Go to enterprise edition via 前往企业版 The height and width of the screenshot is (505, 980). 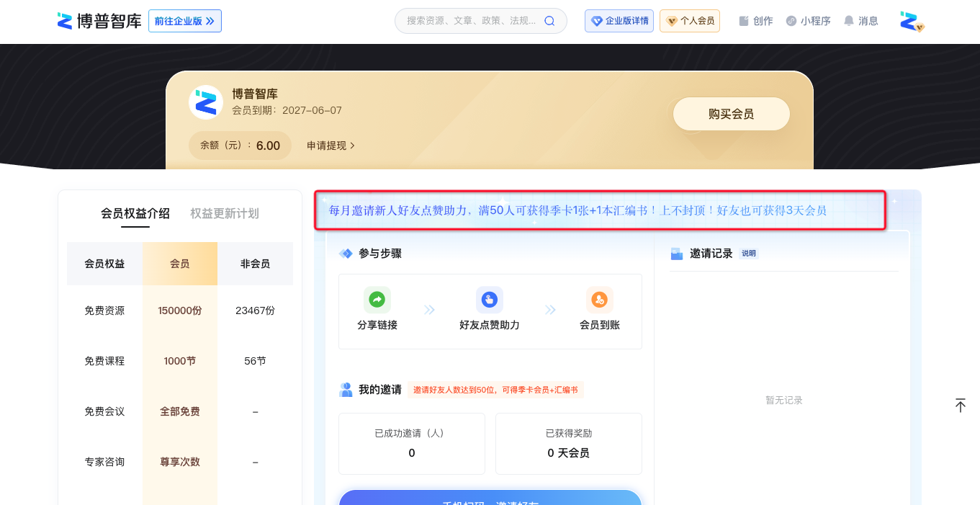point(185,21)
